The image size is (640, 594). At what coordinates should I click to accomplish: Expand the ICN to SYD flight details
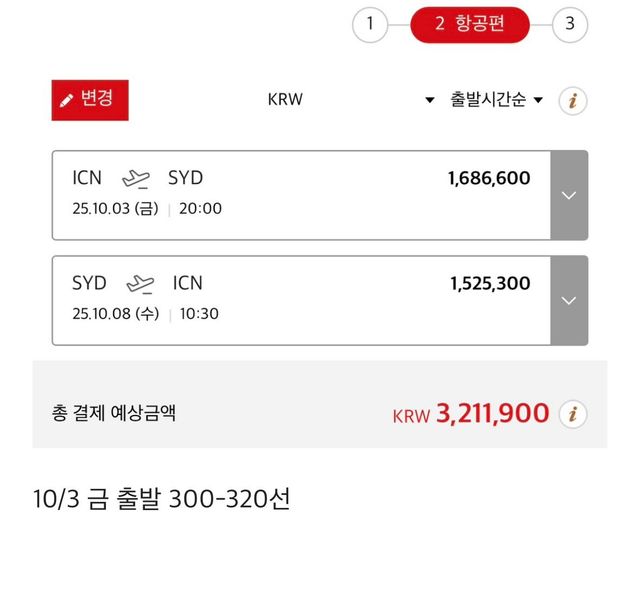pos(569,195)
